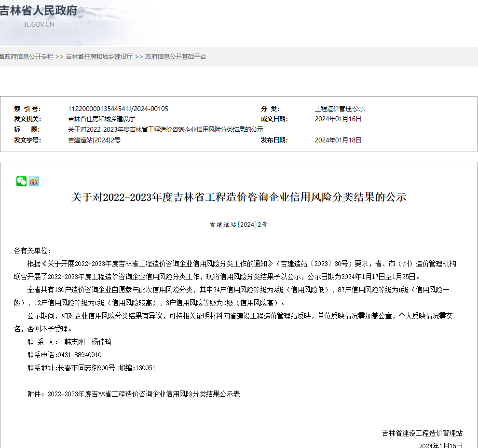Click the JL.GOV.CN text in header
Screen dimensions: 478x448
click(x=39, y=25)
